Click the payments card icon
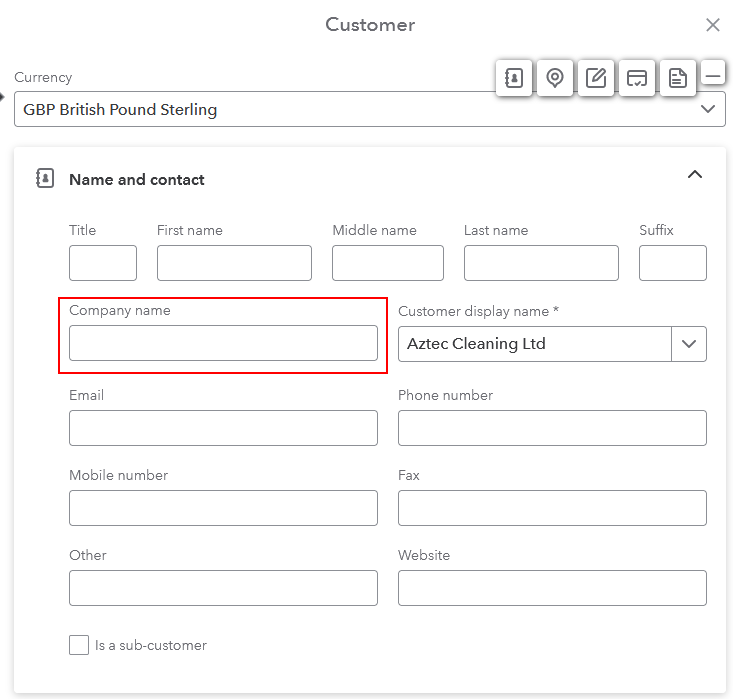The height and width of the screenshot is (699, 733). tap(637, 78)
